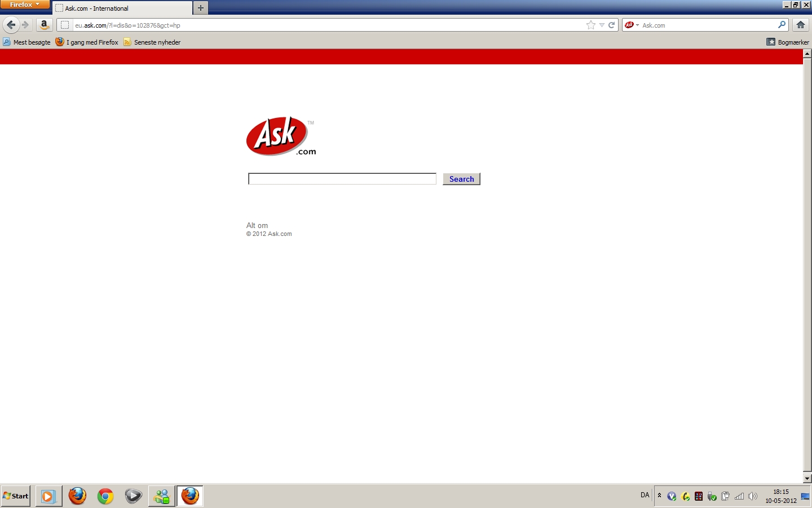
Task: Click the highlighted active Firefox taskbar button
Action: [190, 496]
